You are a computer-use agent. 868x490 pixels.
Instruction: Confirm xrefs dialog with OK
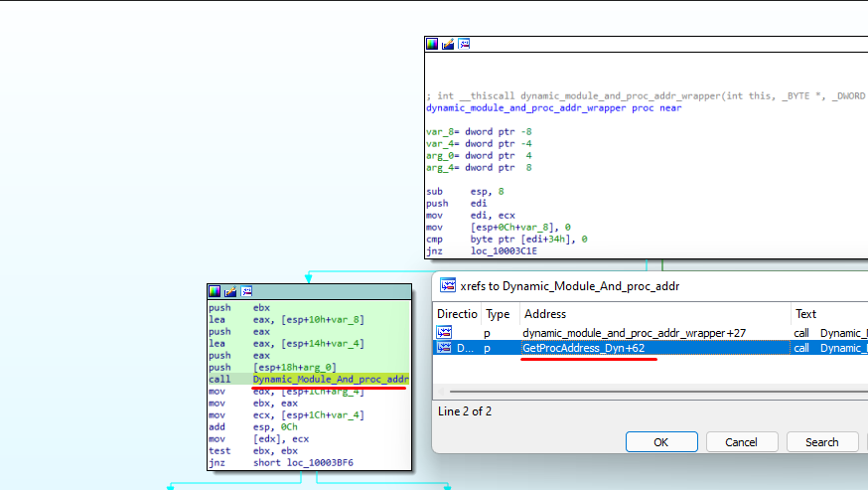(x=661, y=441)
